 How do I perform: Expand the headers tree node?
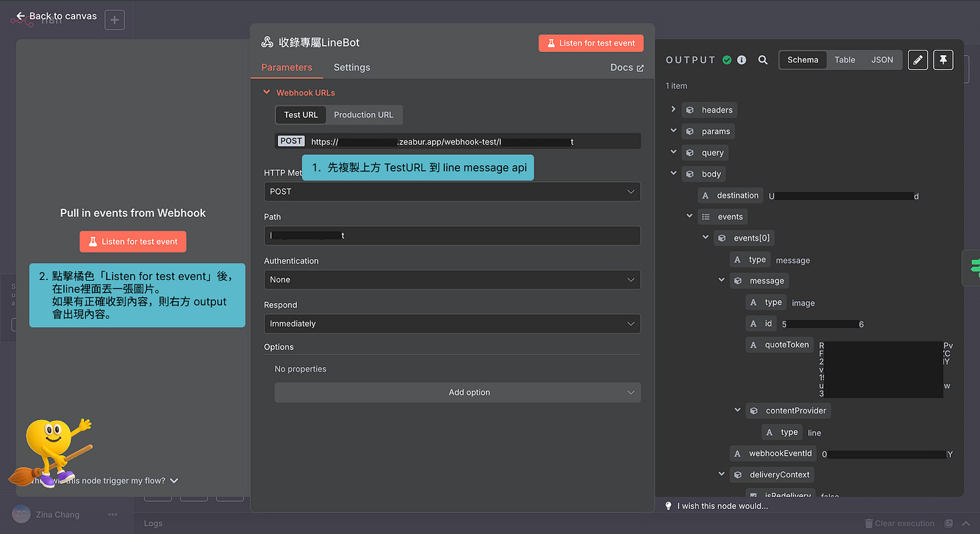pos(673,110)
